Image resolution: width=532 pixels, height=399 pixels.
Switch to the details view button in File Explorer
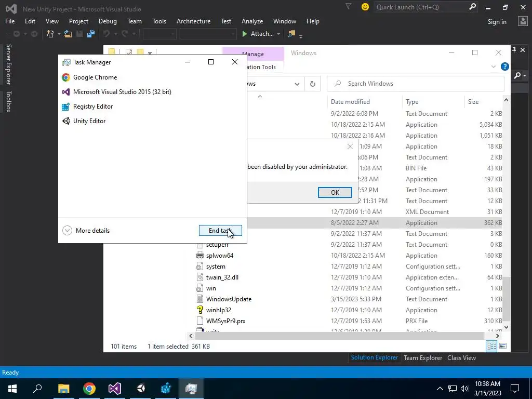pyautogui.click(x=491, y=346)
